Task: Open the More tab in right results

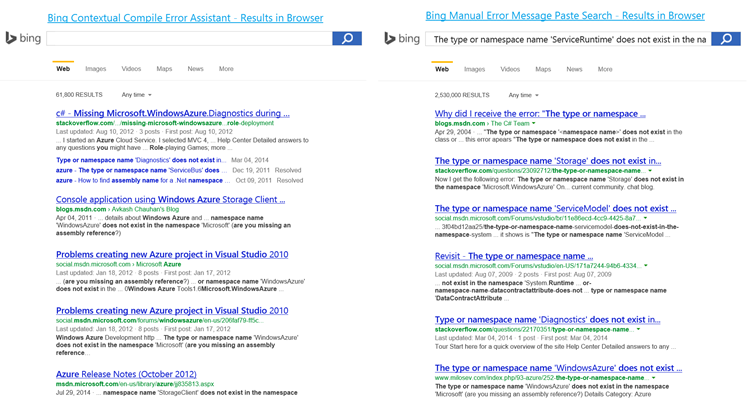Action: click(605, 69)
